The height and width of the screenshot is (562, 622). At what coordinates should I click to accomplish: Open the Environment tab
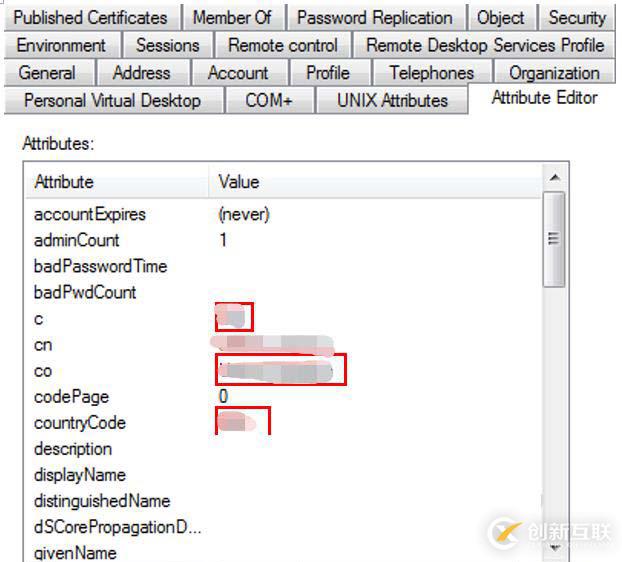61,45
